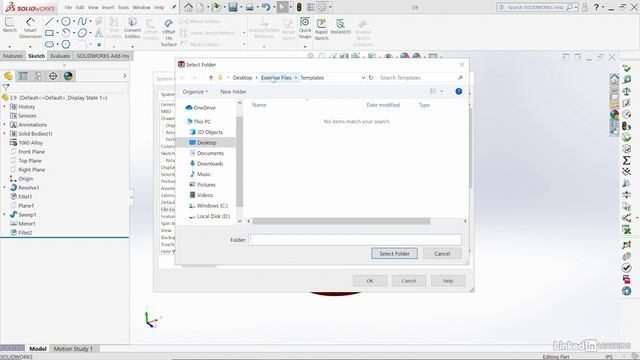Expand the Annotations tree node
The image size is (640, 360).
5,124
